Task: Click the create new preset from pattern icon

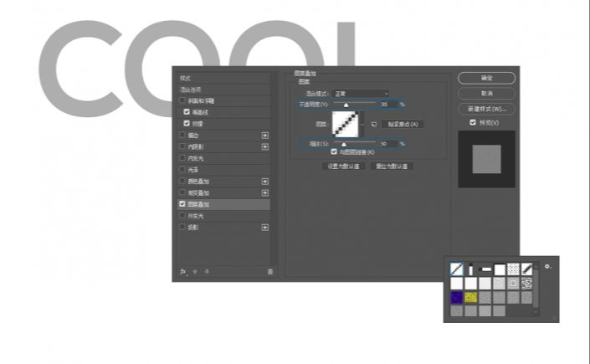Action: point(373,124)
